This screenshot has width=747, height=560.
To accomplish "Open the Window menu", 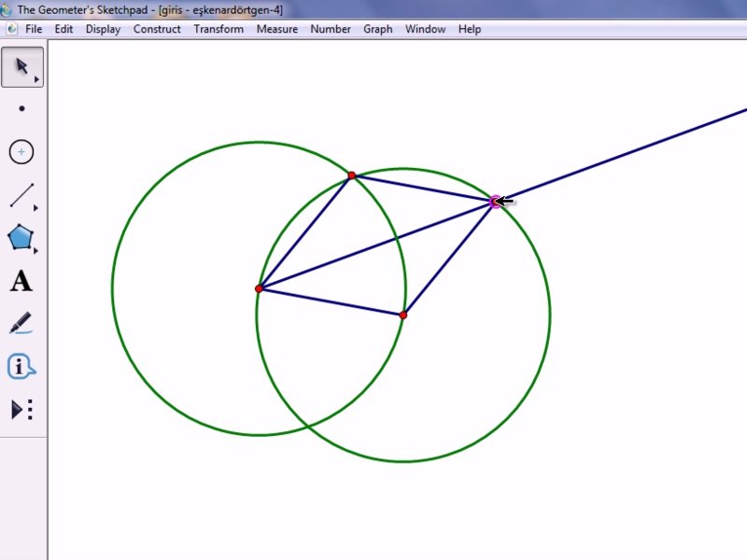I will tap(426, 29).
